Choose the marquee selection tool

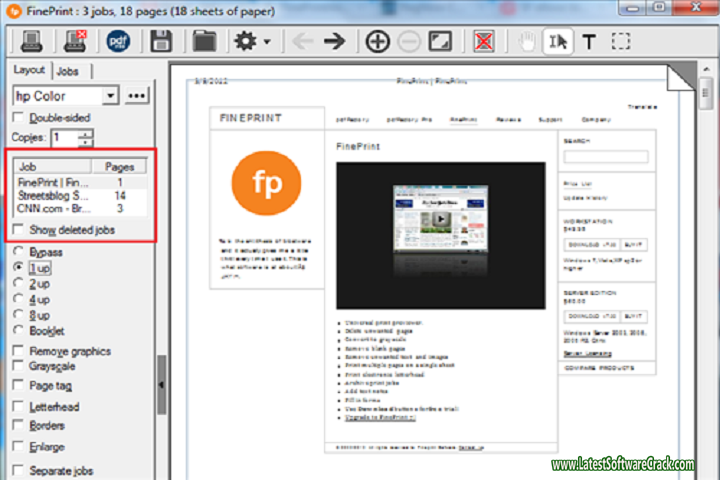(x=621, y=41)
